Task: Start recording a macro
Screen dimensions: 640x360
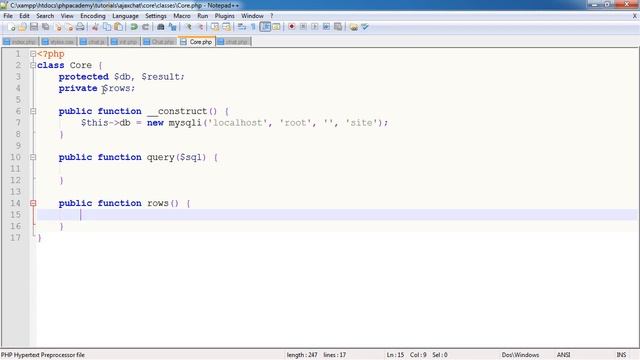Action: coord(291,27)
